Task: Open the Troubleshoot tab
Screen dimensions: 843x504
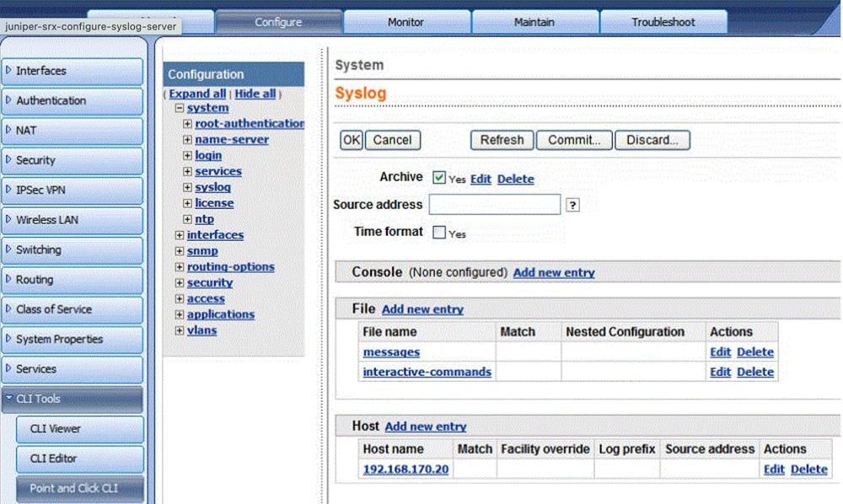Action: point(663,22)
